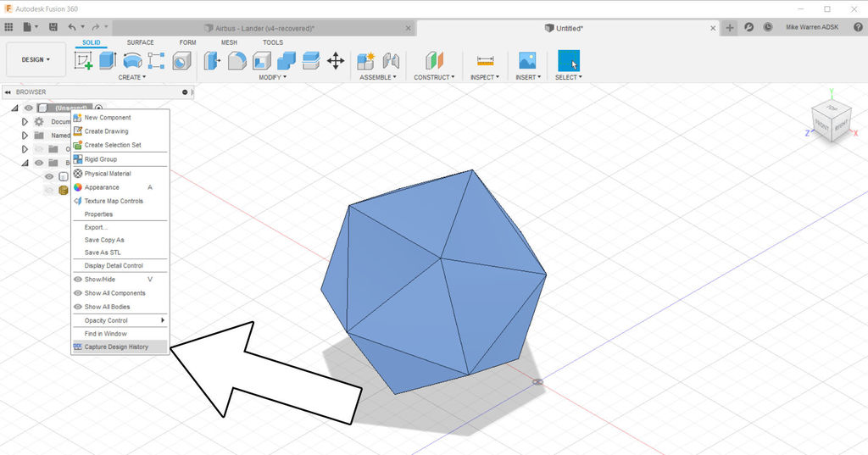Toggle the eye of the greyed-out Origin folder
Viewport: 868px width, 455px height.
click(39, 149)
